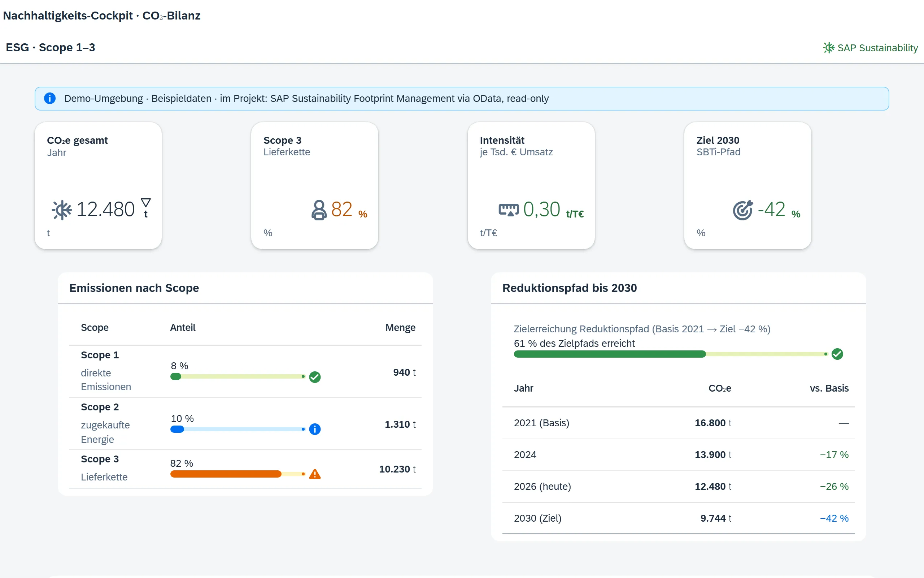Screen dimensions: 924x578
Task: Click the 'Reduktionspfad bis 2030' card header
Action: click(x=678, y=288)
